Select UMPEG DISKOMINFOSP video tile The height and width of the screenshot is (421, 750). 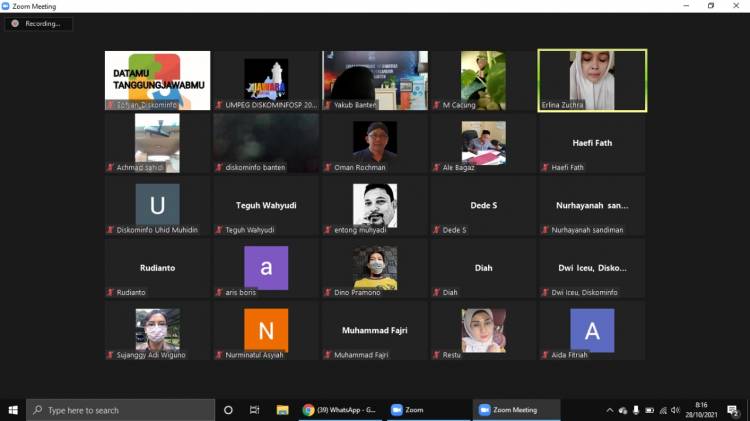pyautogui.click(x=266, y=80)
